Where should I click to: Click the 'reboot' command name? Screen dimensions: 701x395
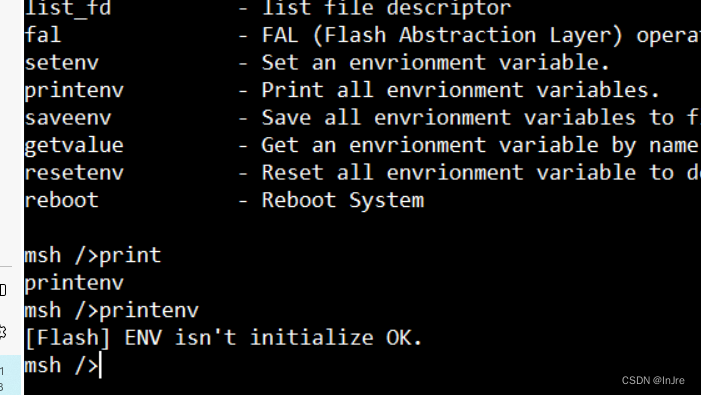pyautogui.click(x=62, y=200)
